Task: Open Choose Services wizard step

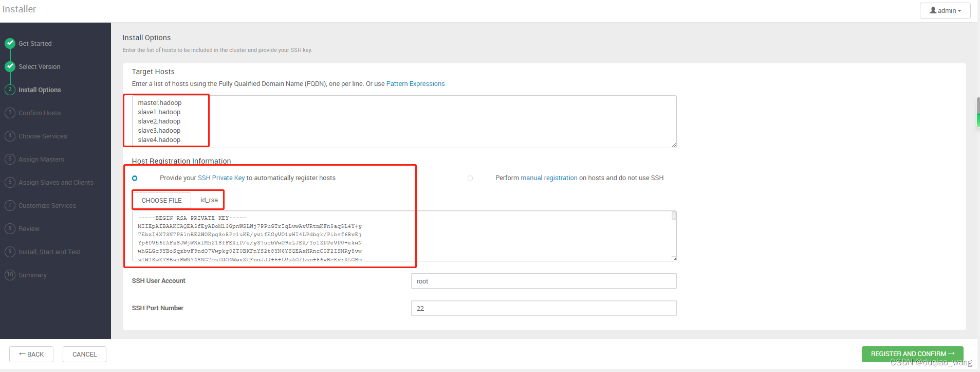Action: click(43, 136)
